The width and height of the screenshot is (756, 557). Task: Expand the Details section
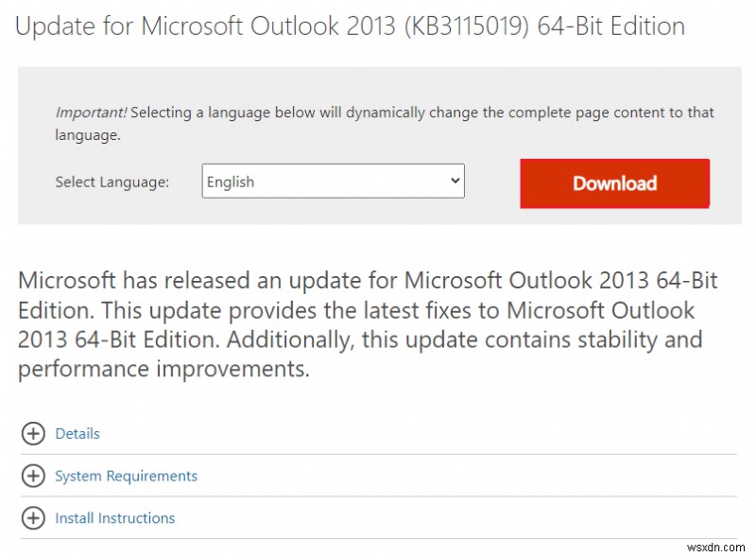pyautogui.click(x=77, y=433)
